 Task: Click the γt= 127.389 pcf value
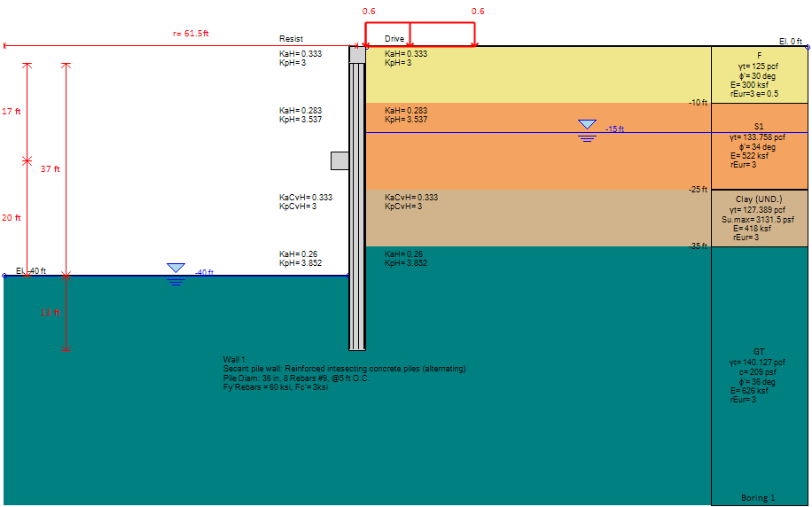click(757, 210)
